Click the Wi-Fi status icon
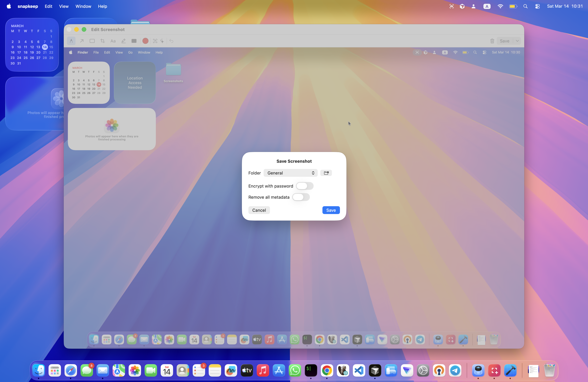 point(500,6)
